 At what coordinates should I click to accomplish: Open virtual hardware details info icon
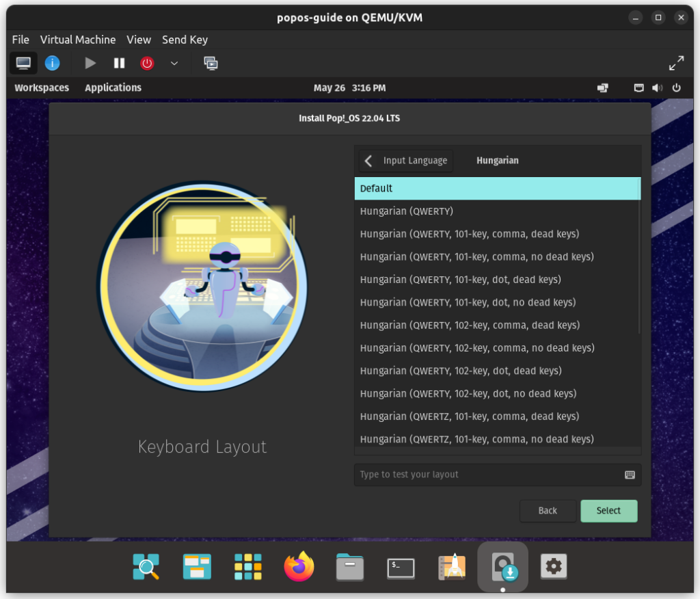52,63
